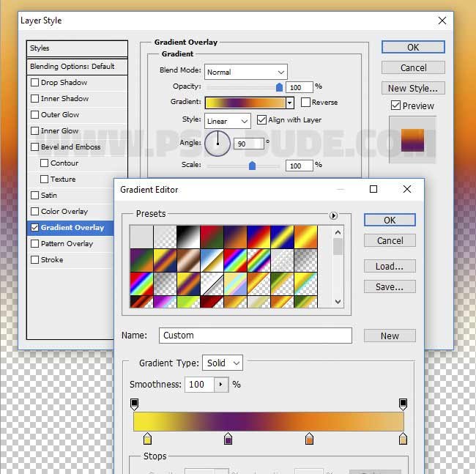This screenshot has width=476, height=474.
Task: Open the Gradient Type Solid dropdown
Action: [223, 363]
